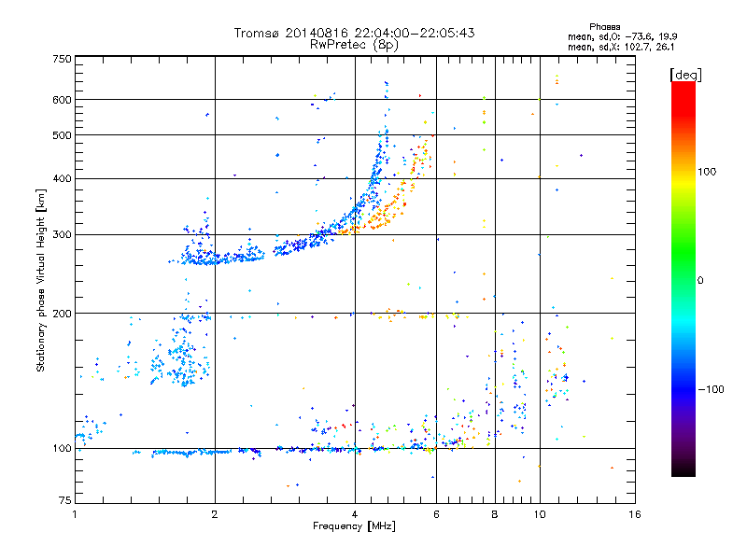Click the 'RwPretec (8p)' subtitle

point(354,45)
